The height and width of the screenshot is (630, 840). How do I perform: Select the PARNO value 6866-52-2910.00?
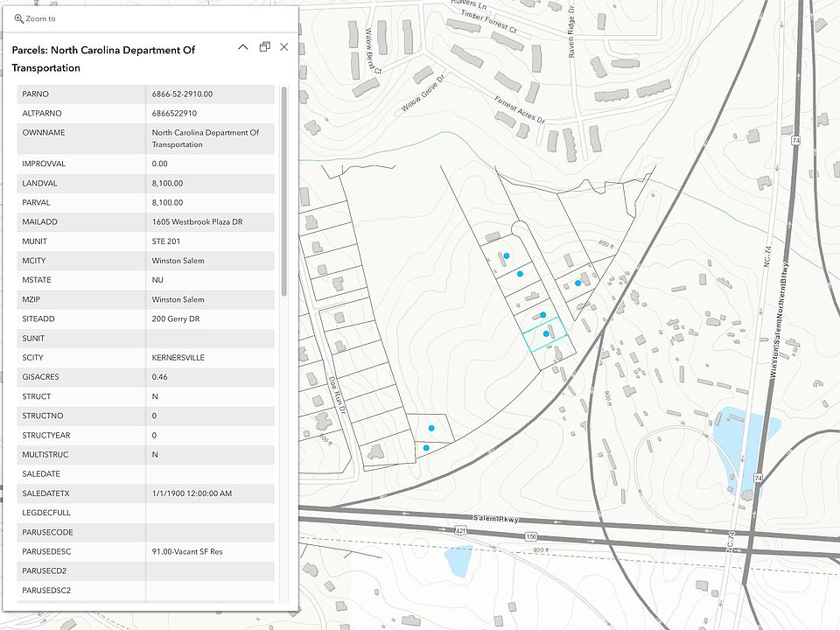[x=182, y=94]
